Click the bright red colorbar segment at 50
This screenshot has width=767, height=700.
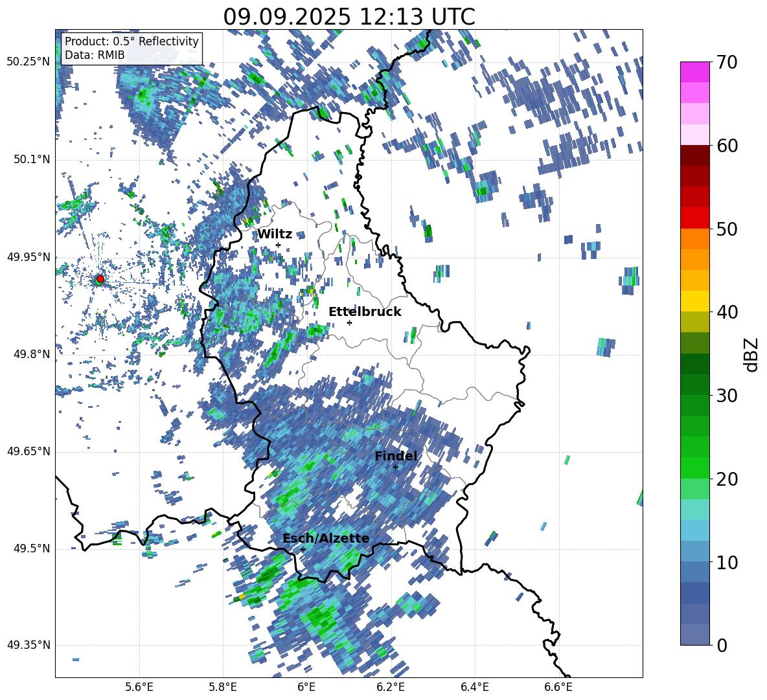(x=695, y=218)
